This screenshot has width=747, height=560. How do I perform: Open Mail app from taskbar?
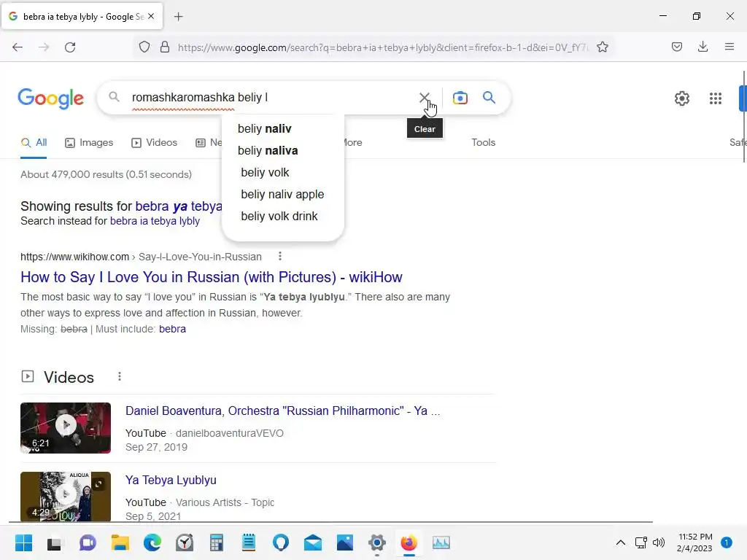(313, 542)
